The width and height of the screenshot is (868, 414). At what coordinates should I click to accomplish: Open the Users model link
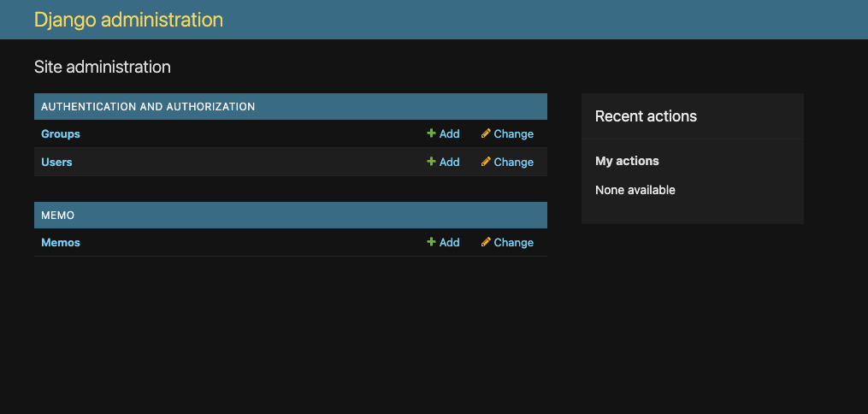click(56, 163)
